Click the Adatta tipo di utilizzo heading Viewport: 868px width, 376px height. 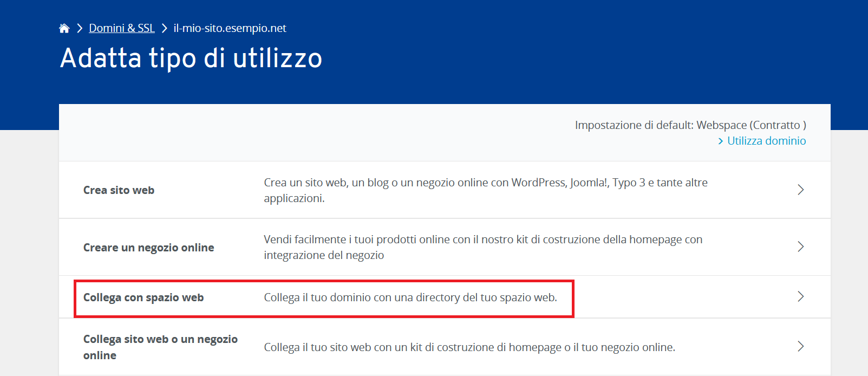tap(191, 58)
